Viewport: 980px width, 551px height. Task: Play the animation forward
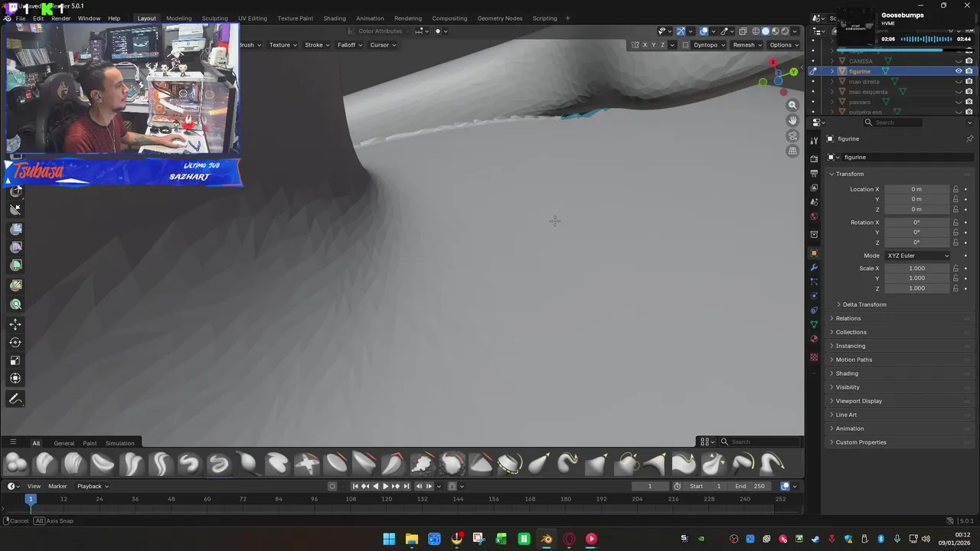(385, 486)
